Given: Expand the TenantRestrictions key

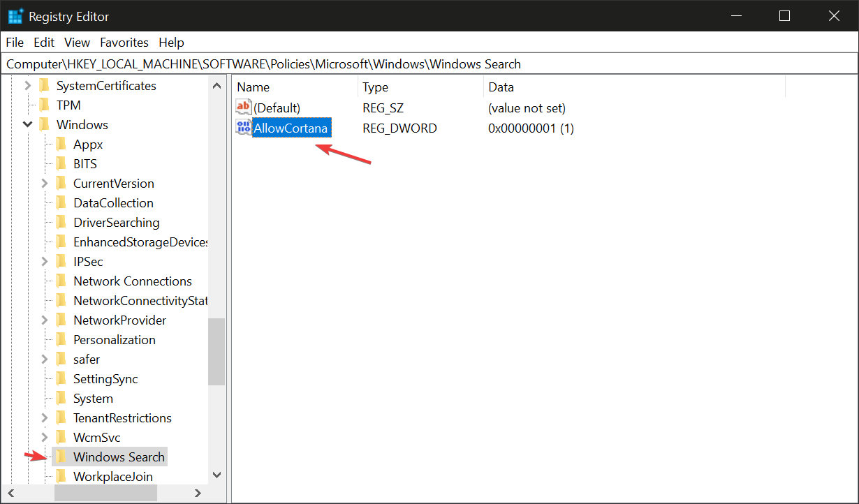Looking at the screenshot, I should [45, 418].
